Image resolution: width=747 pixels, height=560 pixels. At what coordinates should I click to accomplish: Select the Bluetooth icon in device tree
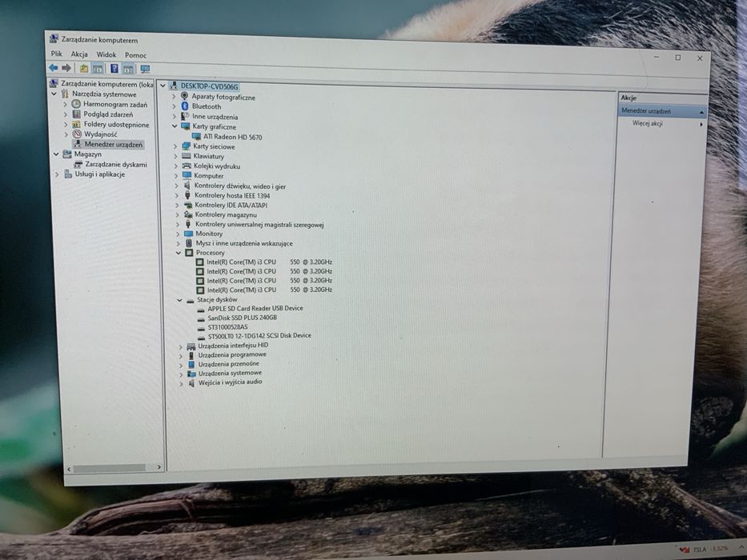click(185, 106)
